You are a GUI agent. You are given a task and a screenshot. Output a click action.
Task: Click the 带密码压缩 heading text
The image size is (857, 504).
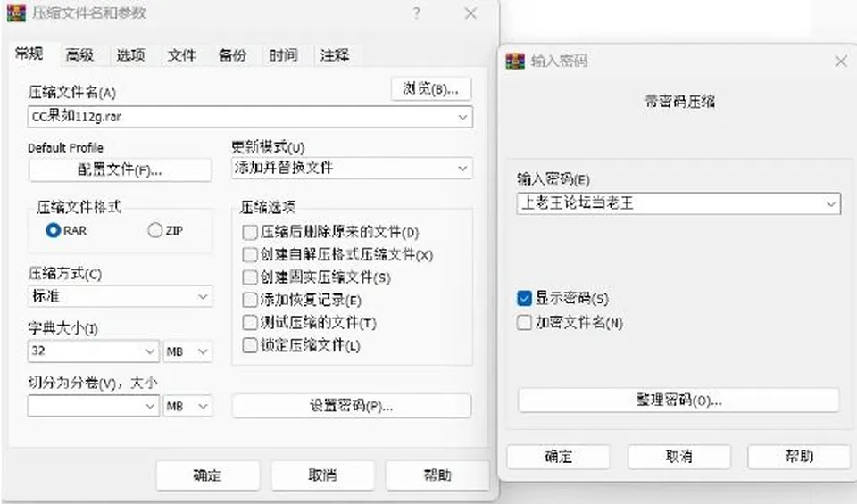click(679, 102)
